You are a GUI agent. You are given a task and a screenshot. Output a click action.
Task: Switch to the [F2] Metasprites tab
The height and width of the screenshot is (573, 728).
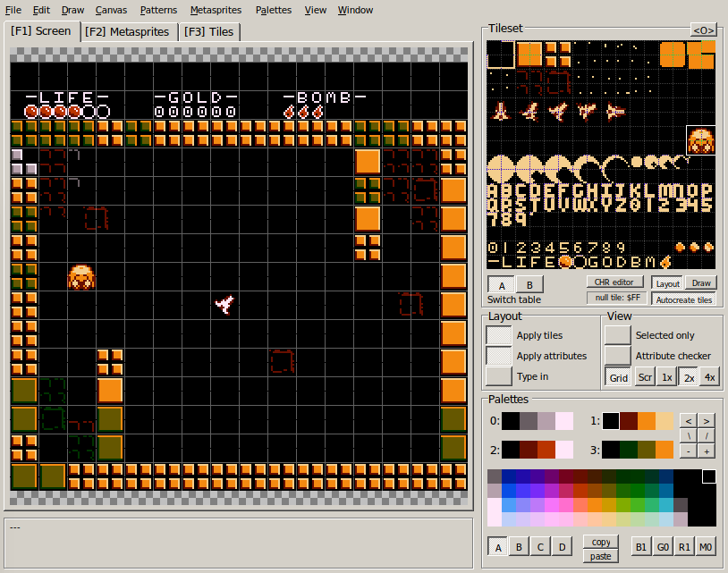pos(127,31)
